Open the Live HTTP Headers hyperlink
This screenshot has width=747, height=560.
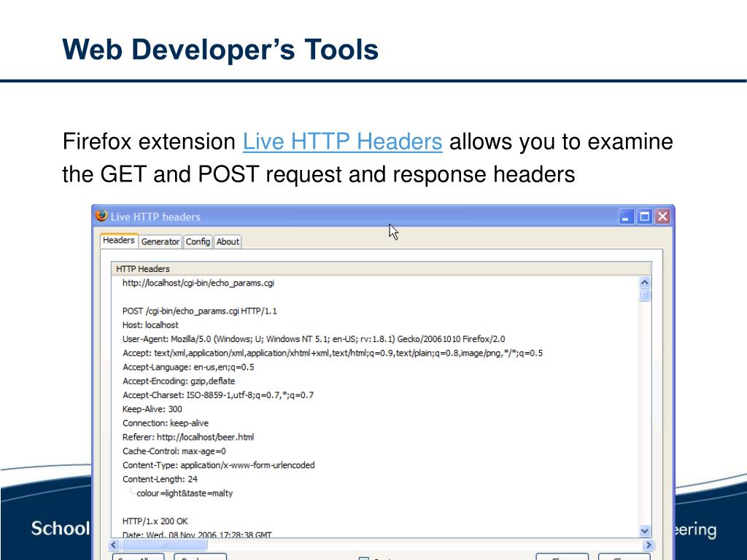(x=343, y=141)
